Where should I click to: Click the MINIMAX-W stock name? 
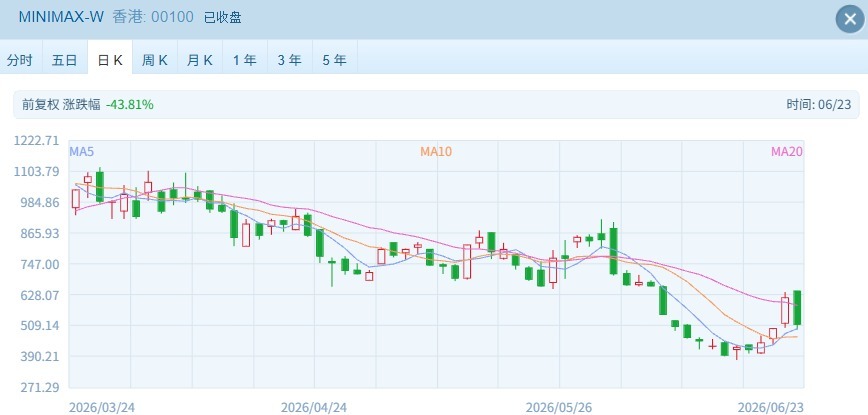[61, 17]
